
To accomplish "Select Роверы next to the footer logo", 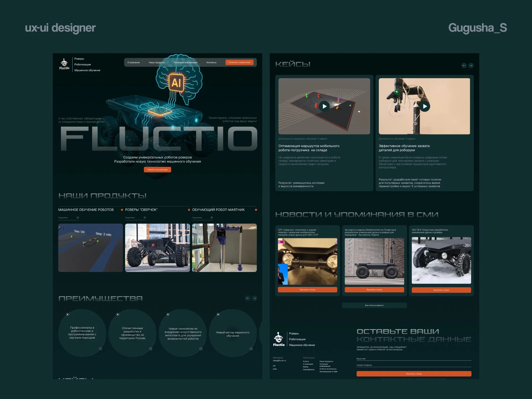I will (294, 334).
